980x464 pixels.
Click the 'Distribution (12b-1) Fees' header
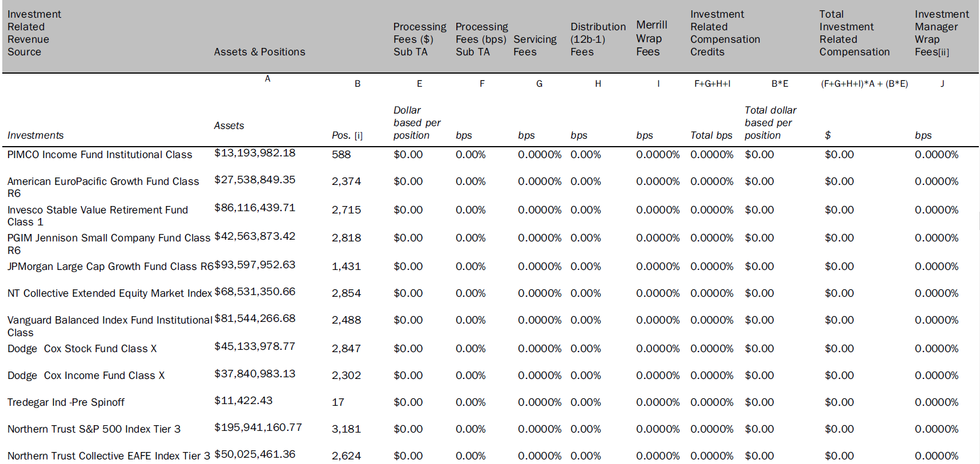click(x=598, y=39)
